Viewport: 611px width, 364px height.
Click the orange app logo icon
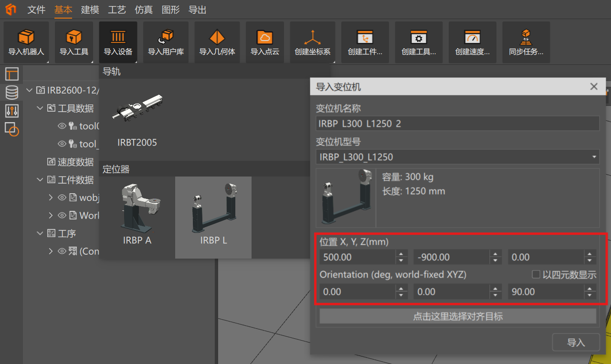pyautogui.click(x=11, y=10)
